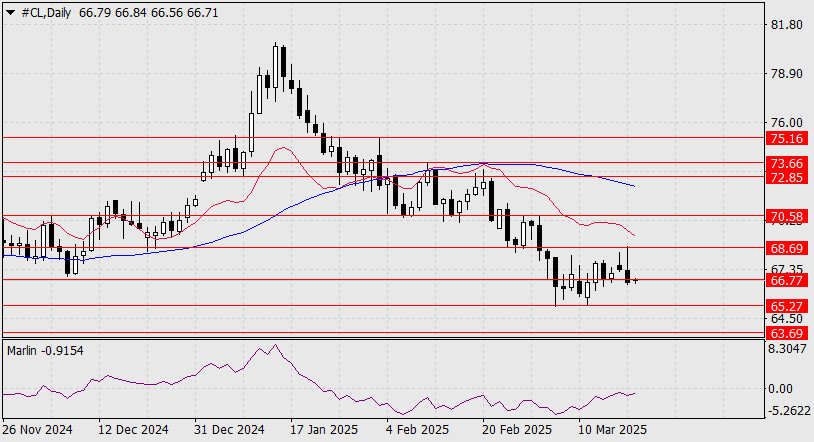Select the 26 Nov 2024 date label

tap(37, 430)
